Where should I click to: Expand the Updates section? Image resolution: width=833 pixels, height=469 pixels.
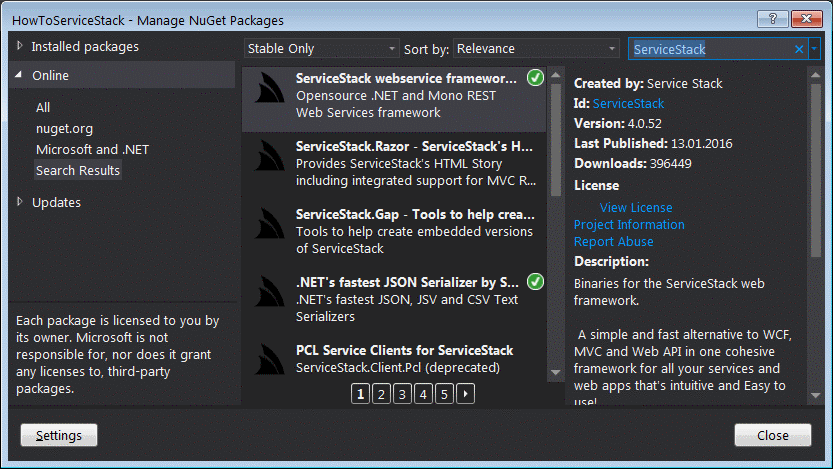coord(21,202)
